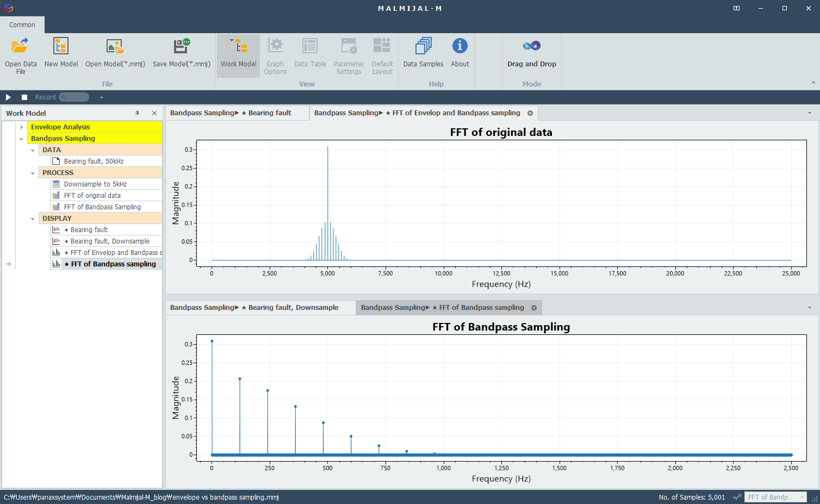Screen dimensions: 820x504
Task: Open Graph Options
Action: click(275, 56)
